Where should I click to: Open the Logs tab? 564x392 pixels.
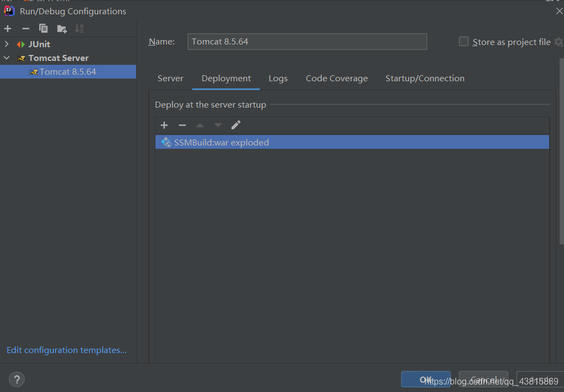click(x=278, y=79)
